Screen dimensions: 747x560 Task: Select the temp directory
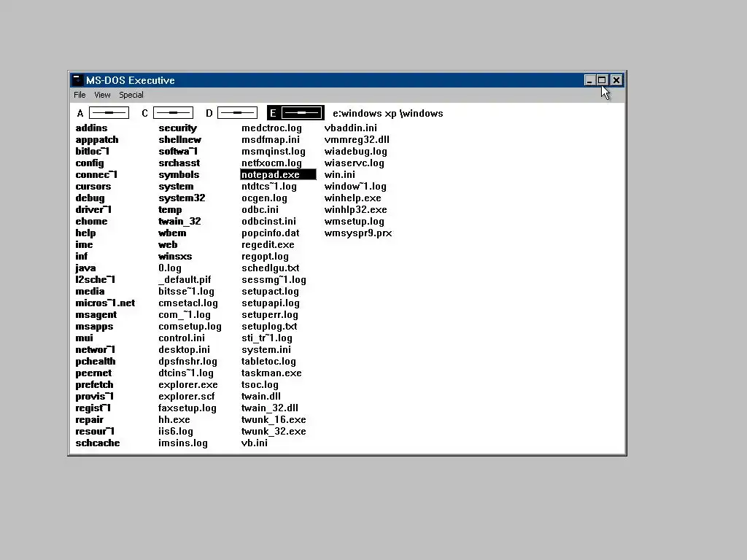pos(170,209)
